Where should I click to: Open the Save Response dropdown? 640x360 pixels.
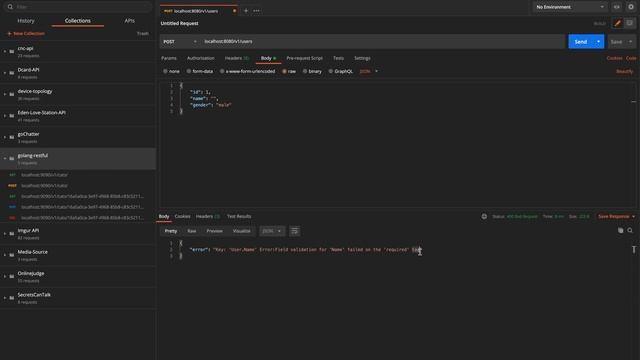click(x=616, y=216)
